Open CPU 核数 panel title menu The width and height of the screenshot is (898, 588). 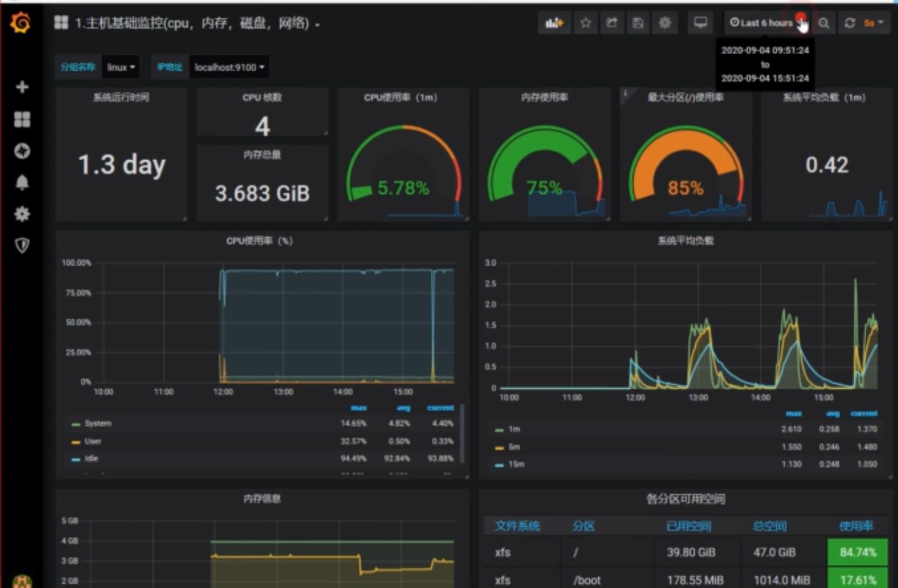tap(262, 97)
